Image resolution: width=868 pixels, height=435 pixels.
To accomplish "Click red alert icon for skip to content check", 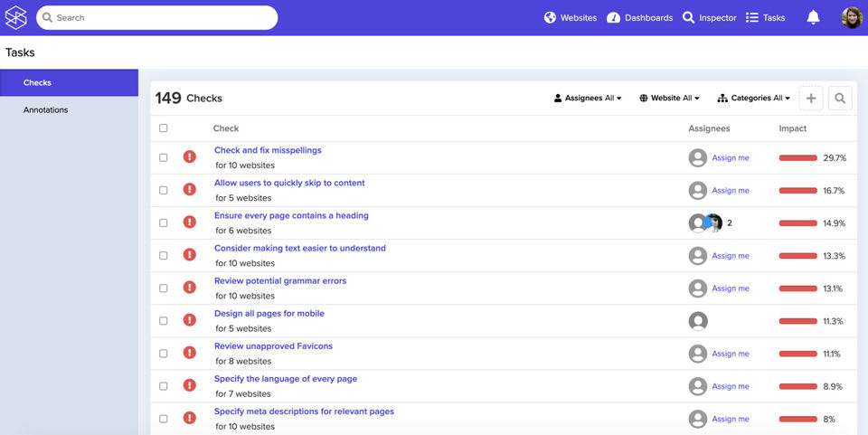I will [x=189, y=189].
